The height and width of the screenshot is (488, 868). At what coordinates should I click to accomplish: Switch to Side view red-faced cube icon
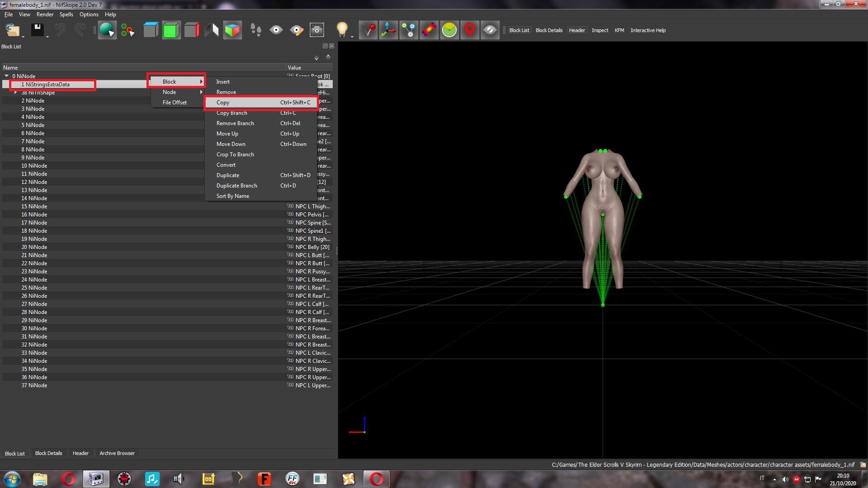(x=191, y=30)
